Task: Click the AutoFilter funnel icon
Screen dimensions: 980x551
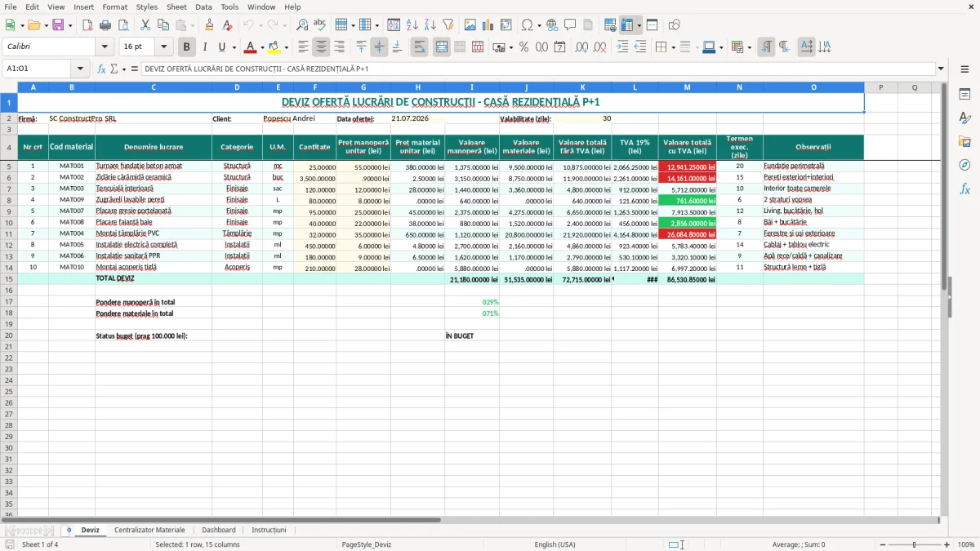Action: [x=448, y=25]
